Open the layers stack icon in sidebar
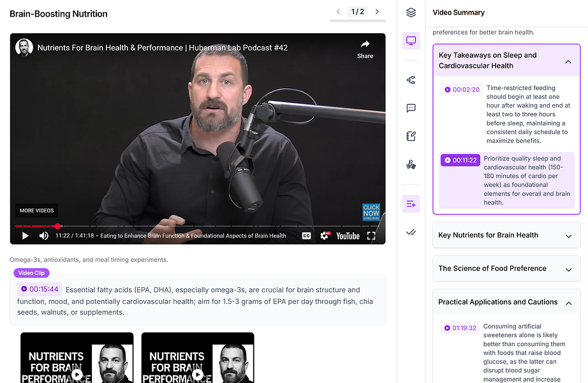Image resolution: width=588 pixels, height=383 pixels. click(411, 12)
